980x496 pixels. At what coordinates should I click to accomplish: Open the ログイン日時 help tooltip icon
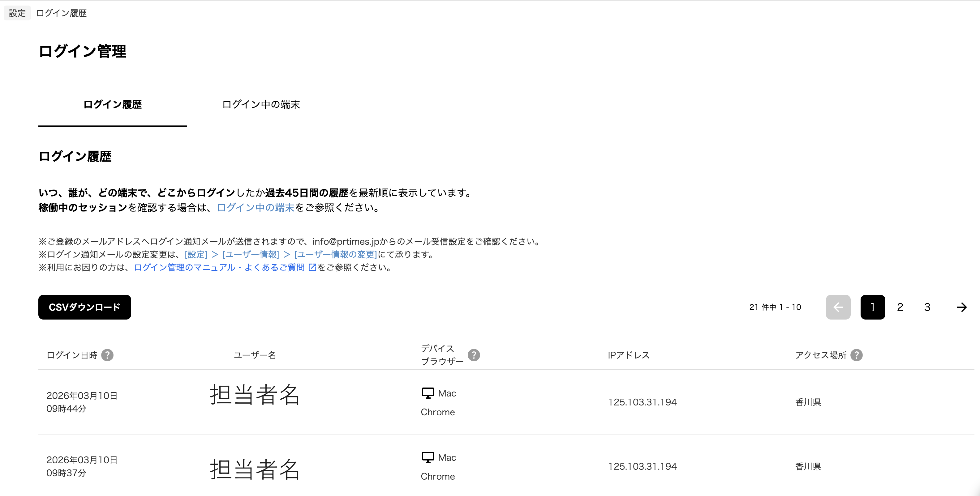108,355
